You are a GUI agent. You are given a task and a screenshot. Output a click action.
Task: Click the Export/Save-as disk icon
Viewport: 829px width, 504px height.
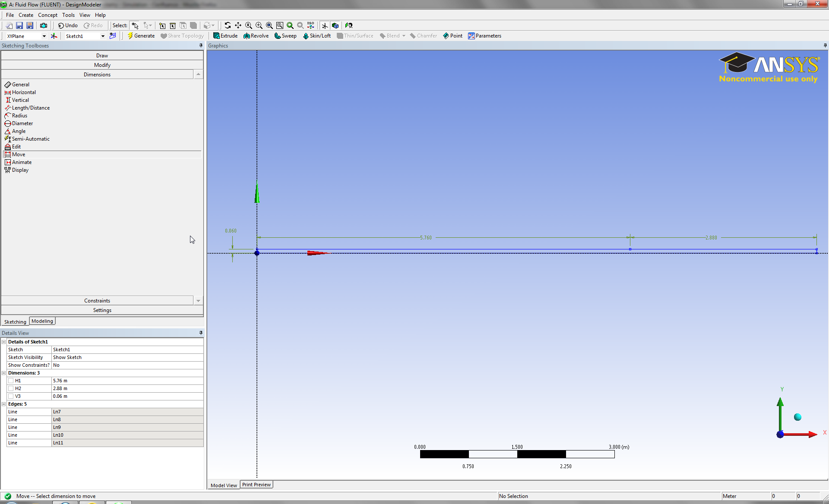click(x=30, y=25)
